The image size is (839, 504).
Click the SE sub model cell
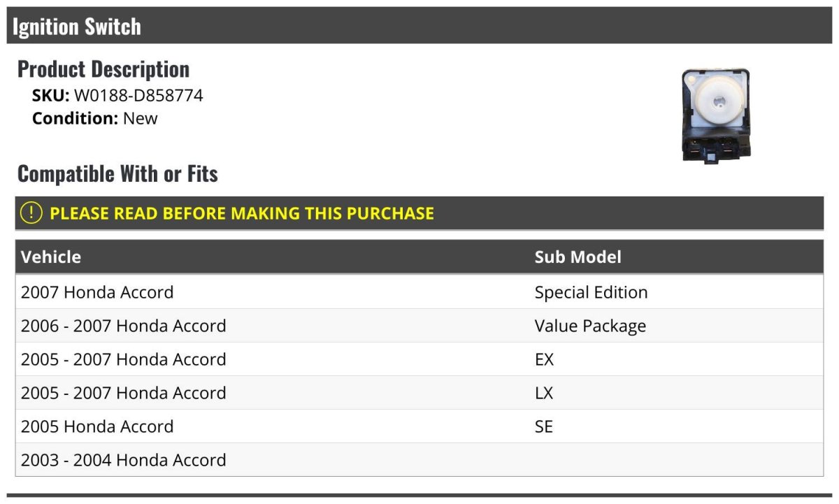click(544, 426)
